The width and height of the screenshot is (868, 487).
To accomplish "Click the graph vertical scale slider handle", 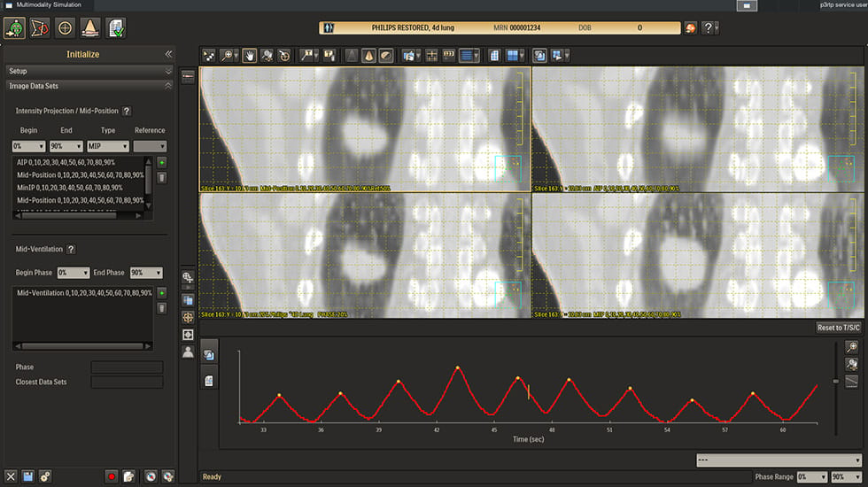I will 835,382.
